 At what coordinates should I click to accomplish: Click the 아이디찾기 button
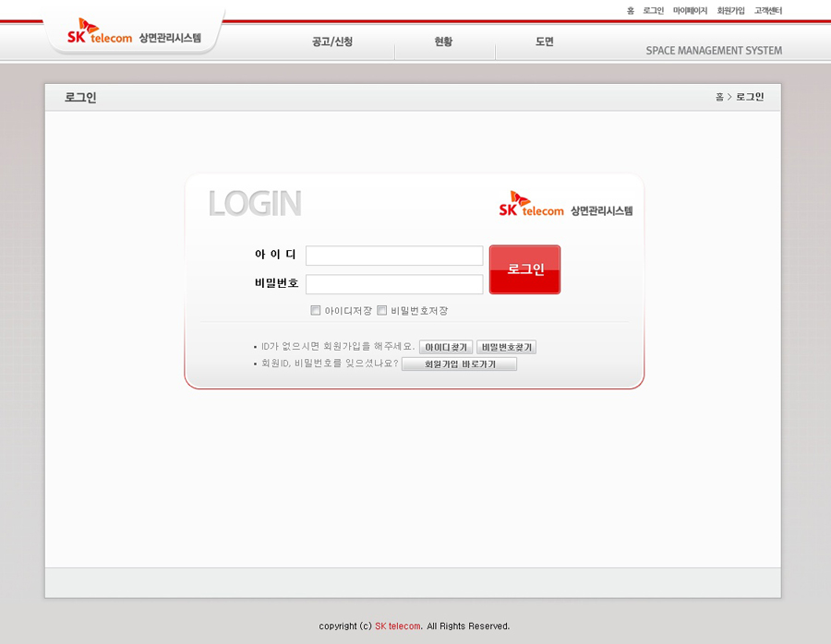tap(446, 347)
